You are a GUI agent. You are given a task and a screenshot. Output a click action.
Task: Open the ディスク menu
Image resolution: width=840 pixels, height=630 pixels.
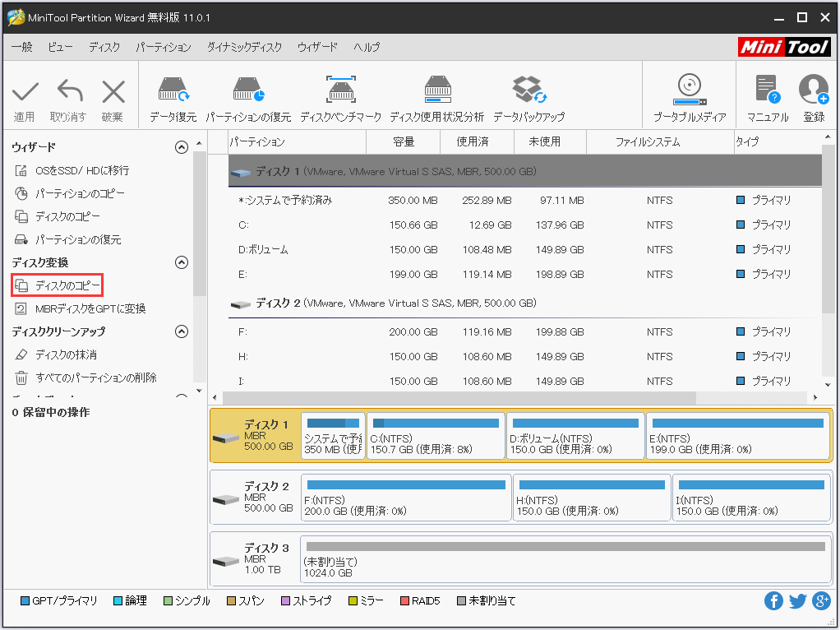104,47
